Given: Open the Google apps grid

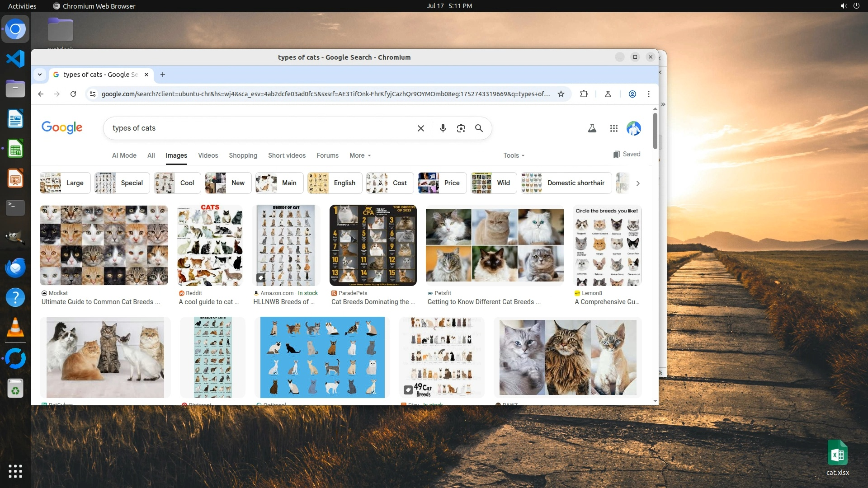Looking at the screenshot, I should [x=613, y=128].
